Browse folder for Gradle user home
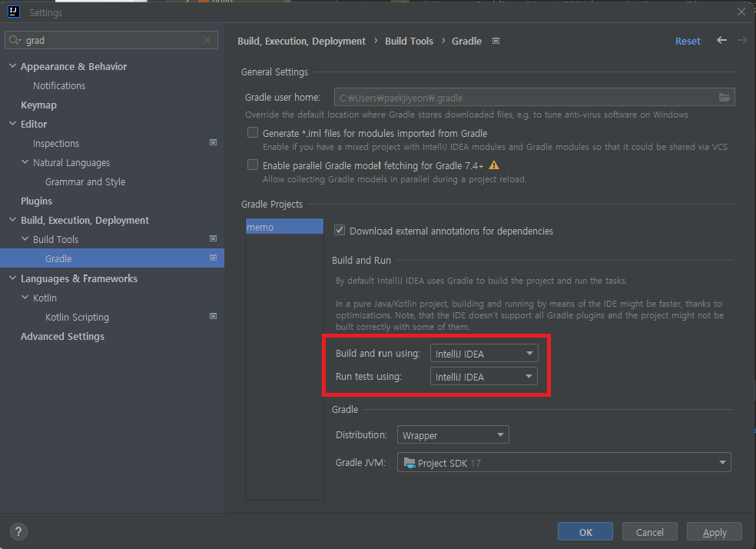The image size is (756, 549). (724, 98)
